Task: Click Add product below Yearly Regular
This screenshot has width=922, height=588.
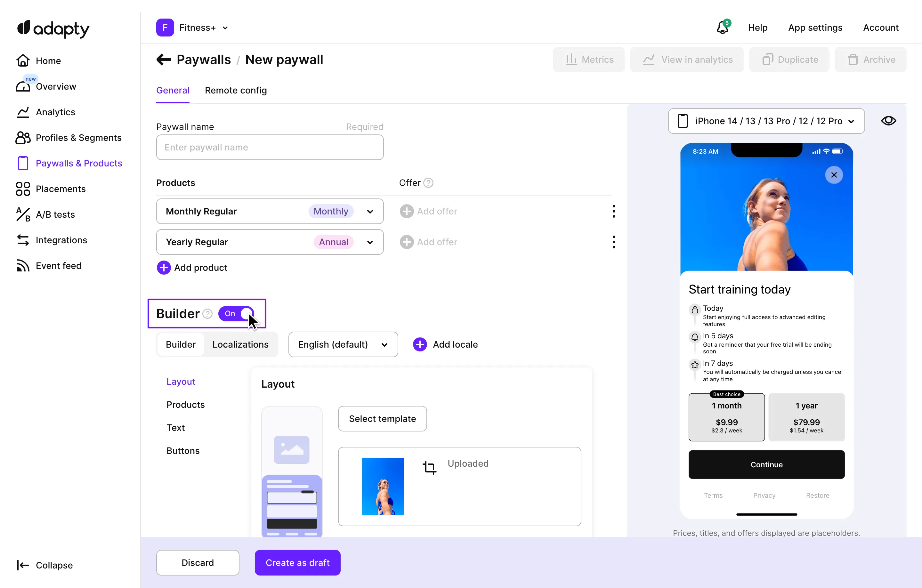Action: coord(191,267)
